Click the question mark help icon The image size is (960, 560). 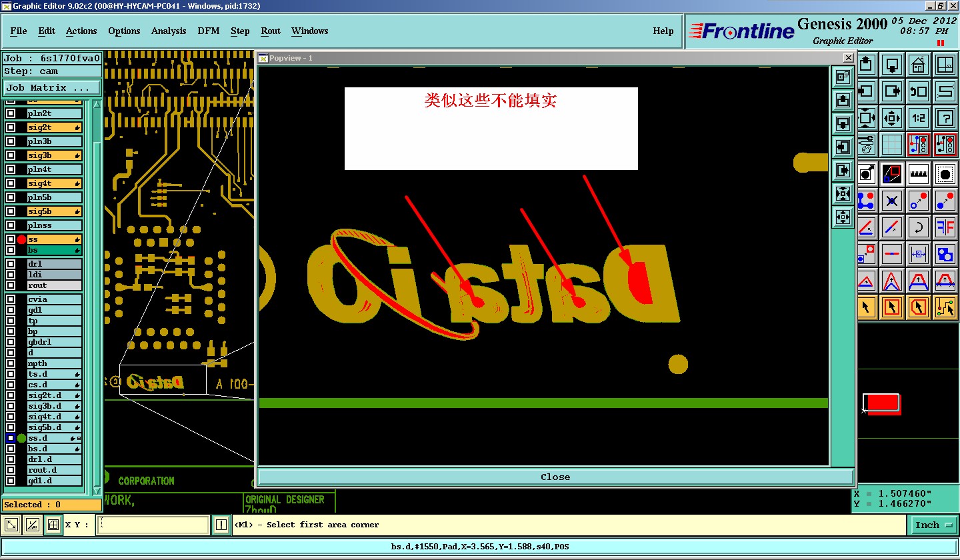coord(945,118)
